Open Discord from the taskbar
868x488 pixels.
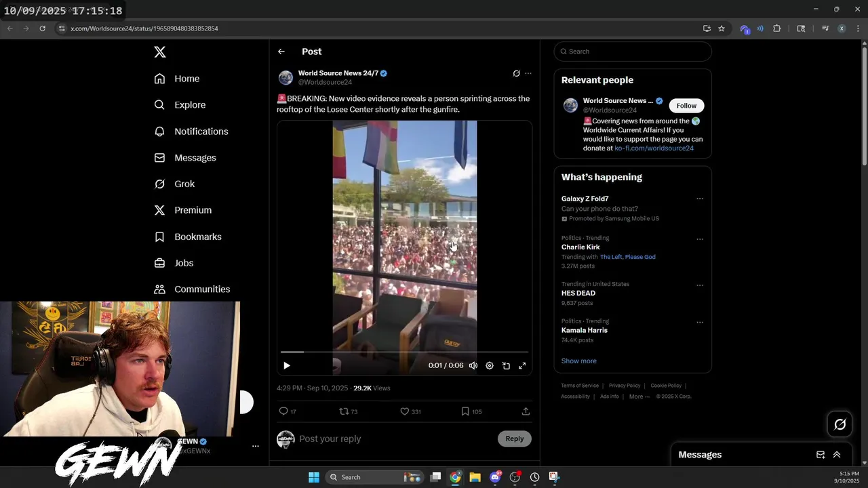click(x=495, y=477)
